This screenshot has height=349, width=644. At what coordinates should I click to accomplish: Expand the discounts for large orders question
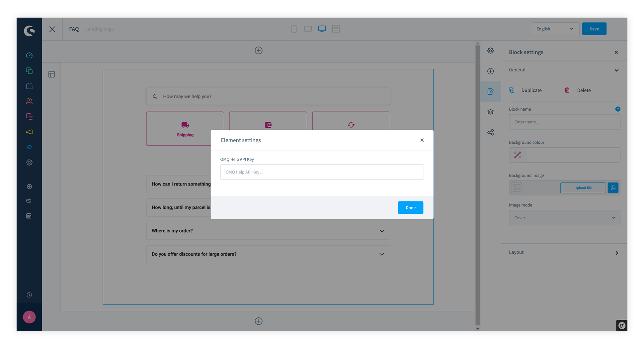268,254
